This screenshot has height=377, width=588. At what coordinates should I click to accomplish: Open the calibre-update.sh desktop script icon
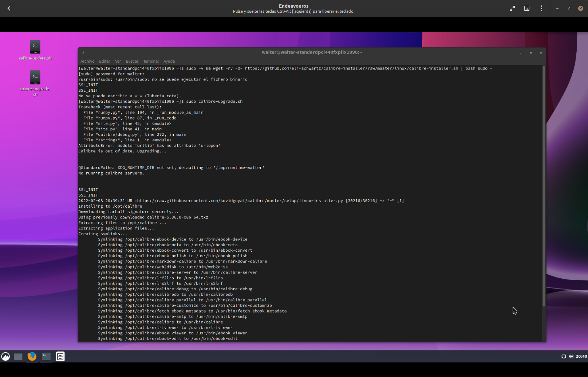pyautogui.click(x=35, y=50)
